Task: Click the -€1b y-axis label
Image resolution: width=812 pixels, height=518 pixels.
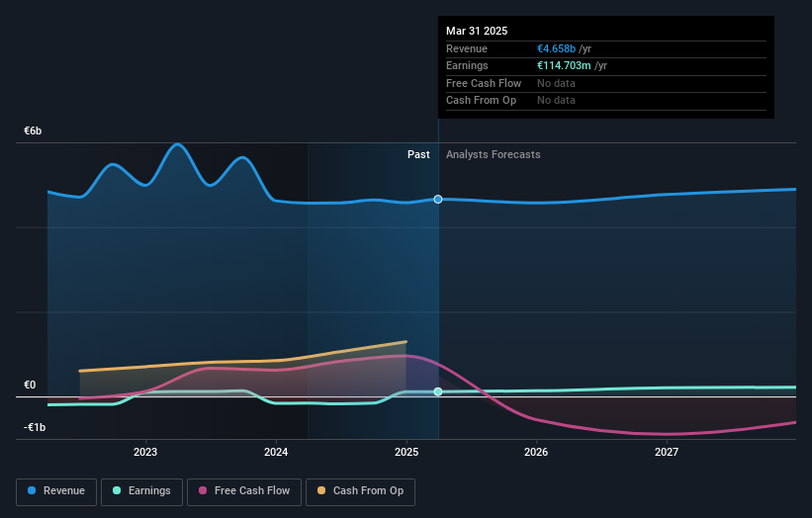Action: [x=35, y=427]
